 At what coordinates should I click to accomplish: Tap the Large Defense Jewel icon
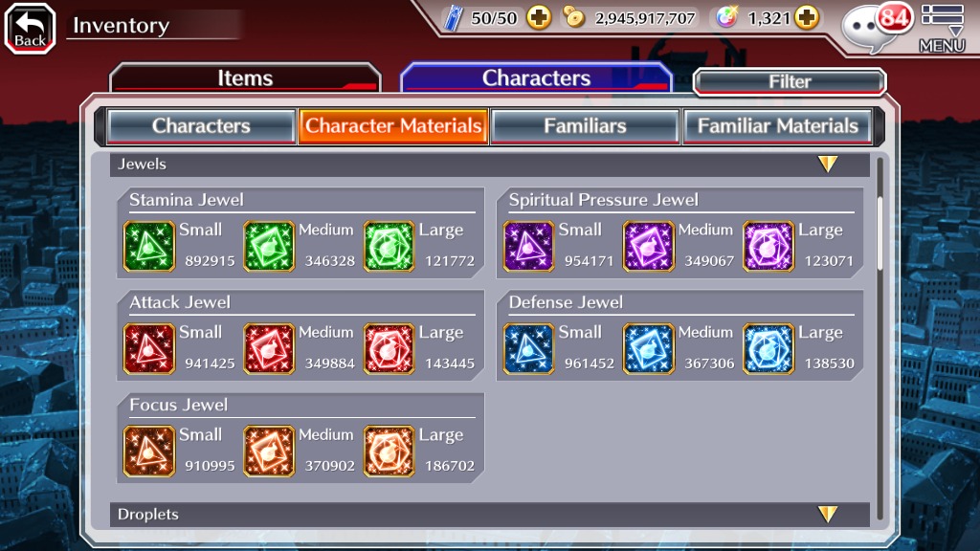(x=768, y=348)
